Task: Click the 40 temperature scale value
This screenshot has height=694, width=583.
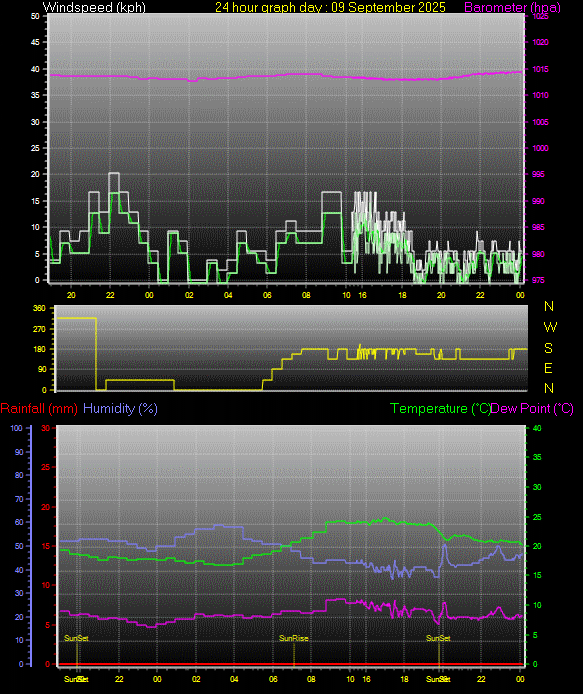Action: [537, 428]
